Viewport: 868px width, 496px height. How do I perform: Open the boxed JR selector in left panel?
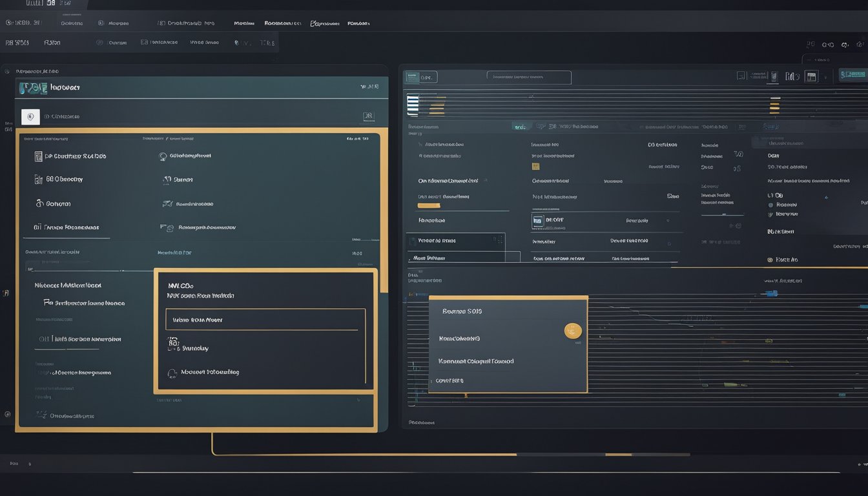368,117
